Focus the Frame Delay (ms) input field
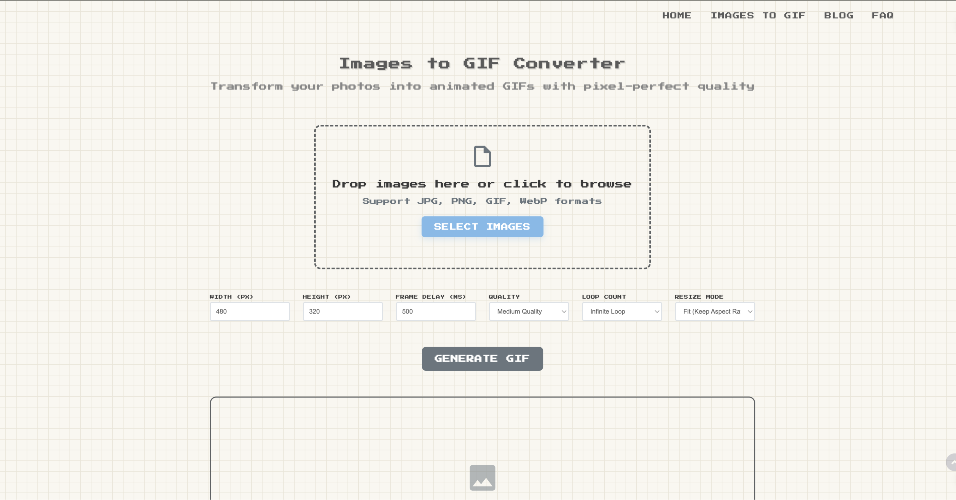 [x=436, y=312]
